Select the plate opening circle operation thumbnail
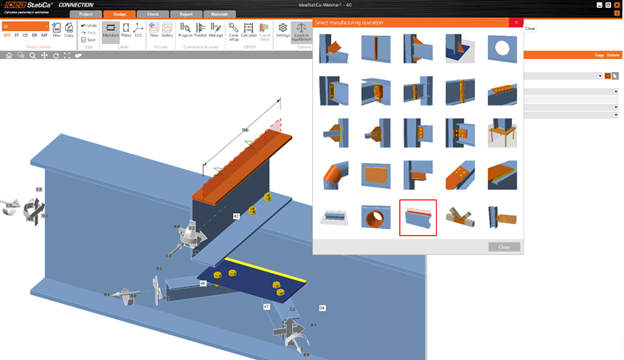 pyautogui.click(x=502, y=49)
